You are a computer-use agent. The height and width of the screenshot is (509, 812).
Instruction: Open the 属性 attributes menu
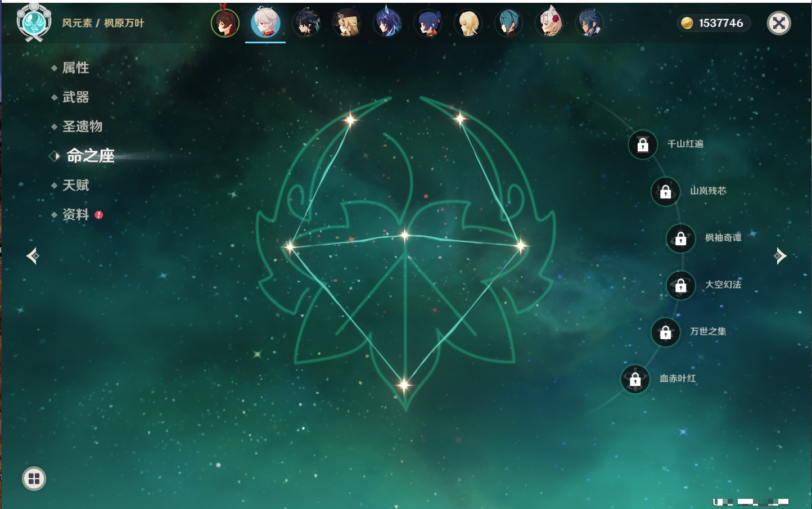point(75,68)
